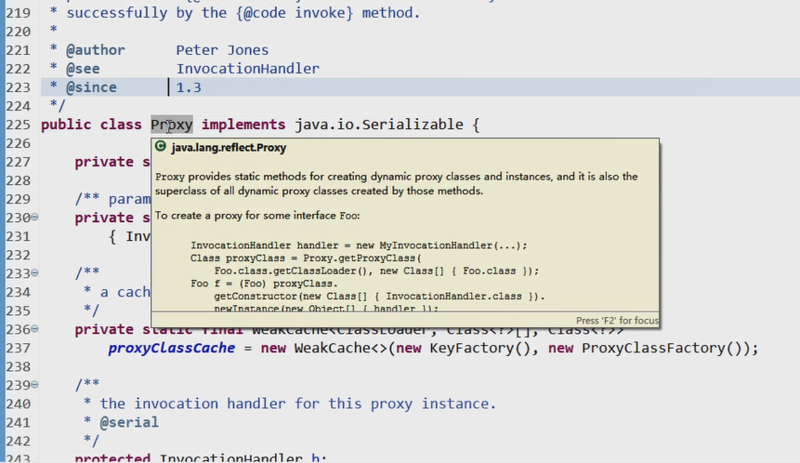Click line number 226 in the gutter

point(18,143)
